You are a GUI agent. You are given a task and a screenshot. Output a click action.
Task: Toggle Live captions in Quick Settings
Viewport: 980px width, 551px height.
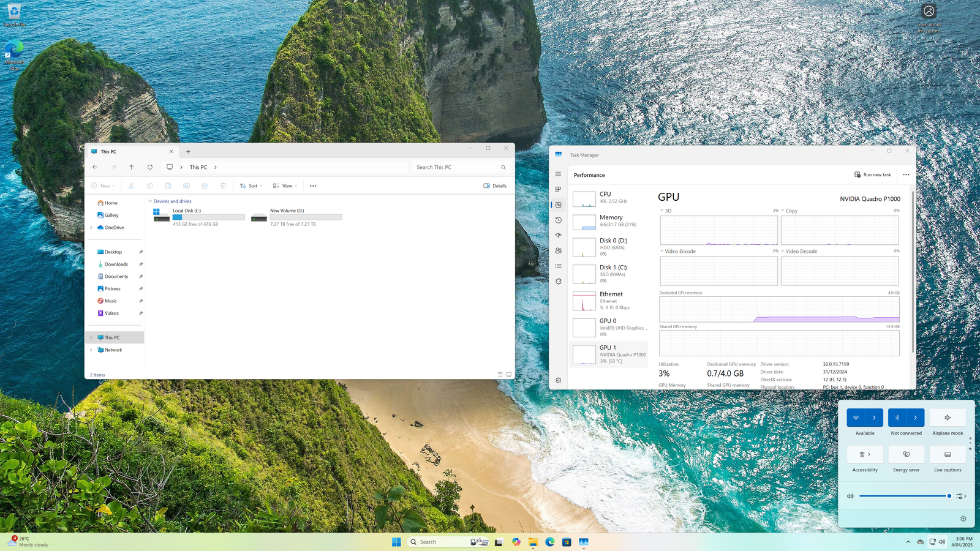pos(948,454)
